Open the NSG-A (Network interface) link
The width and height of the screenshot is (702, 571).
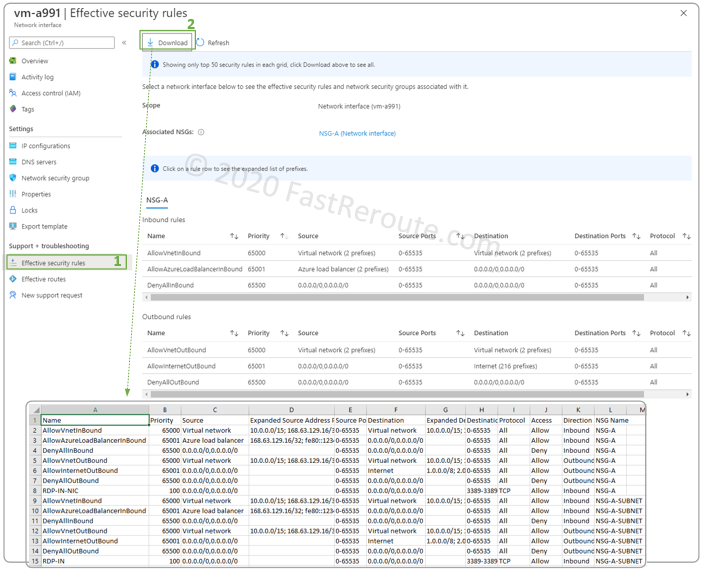pyautogui.click(x=357, y=133)
